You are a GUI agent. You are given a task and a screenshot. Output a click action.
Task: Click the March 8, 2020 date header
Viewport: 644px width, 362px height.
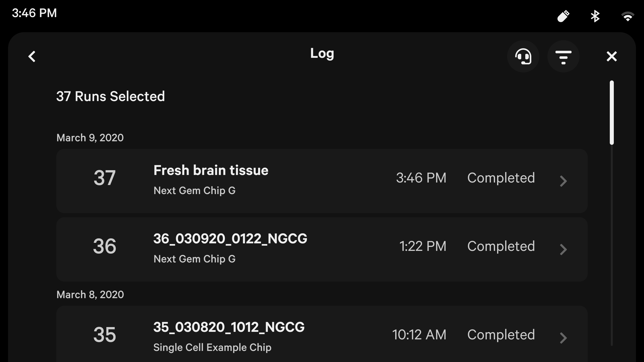tap(90, 295)
